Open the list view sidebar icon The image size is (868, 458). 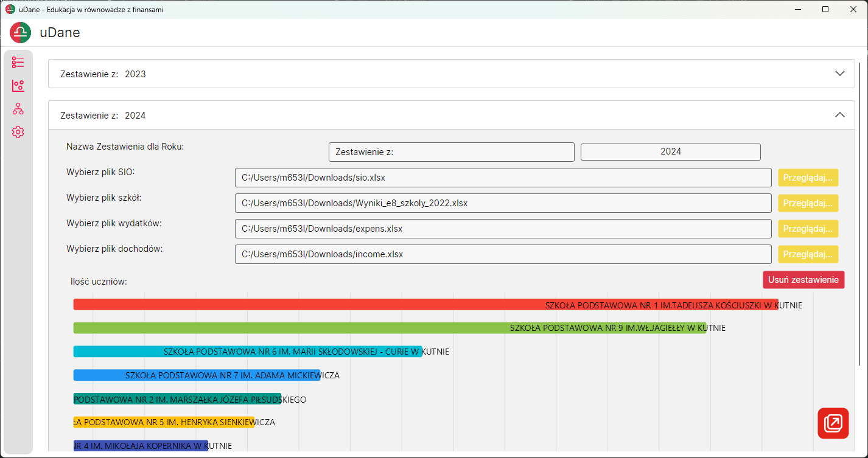[x=18, y=62]
